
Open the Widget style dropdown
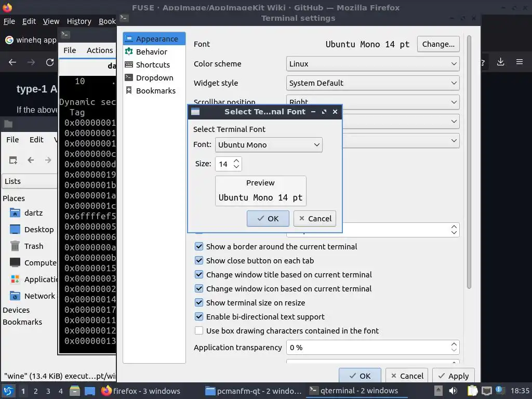[373, 83]
